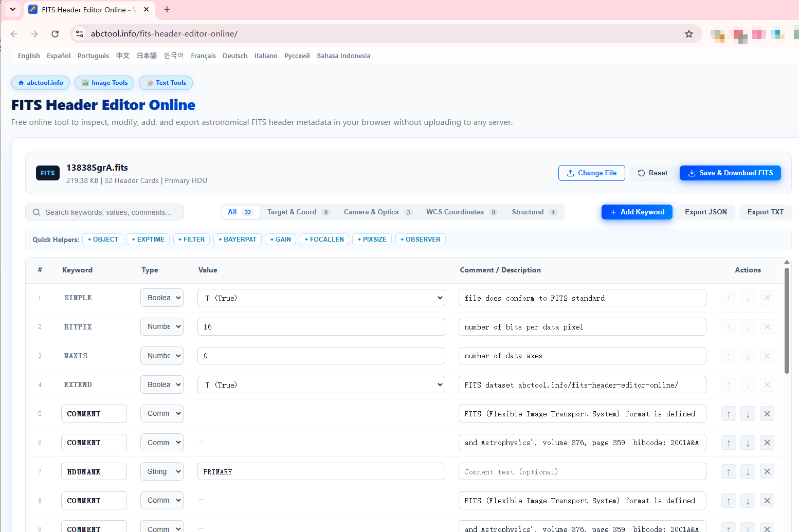This screenshot has height=532, width=799.
Task: Export header as TXT
Action: tap(766, 212)
